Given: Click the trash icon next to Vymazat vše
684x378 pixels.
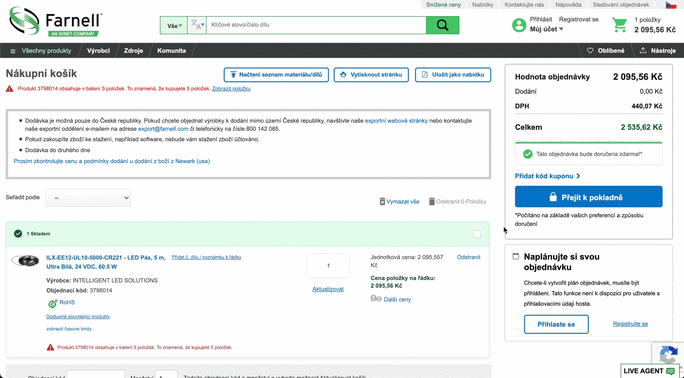Looking at the screenshot, I should pyautogui.click(x=382, y=201).
